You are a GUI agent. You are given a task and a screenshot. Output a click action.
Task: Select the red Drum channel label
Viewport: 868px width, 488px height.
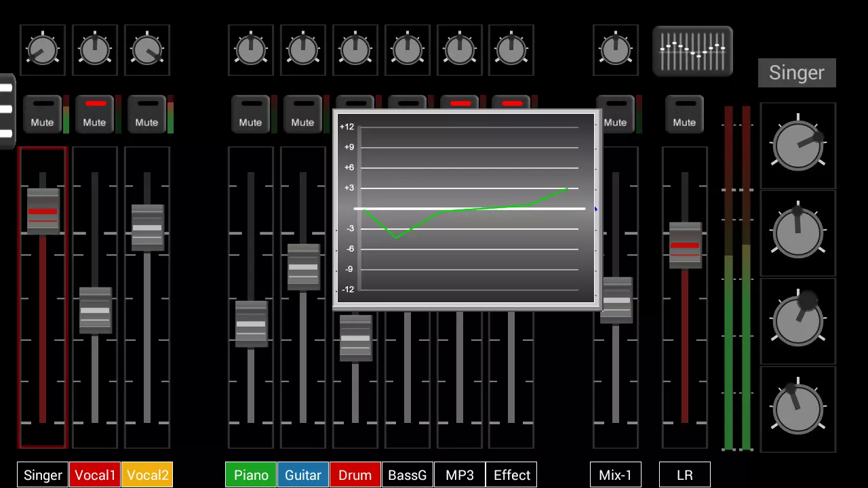tap(355, 475)
